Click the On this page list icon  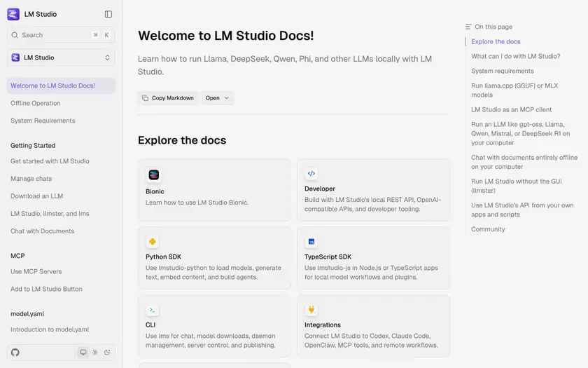468,27
